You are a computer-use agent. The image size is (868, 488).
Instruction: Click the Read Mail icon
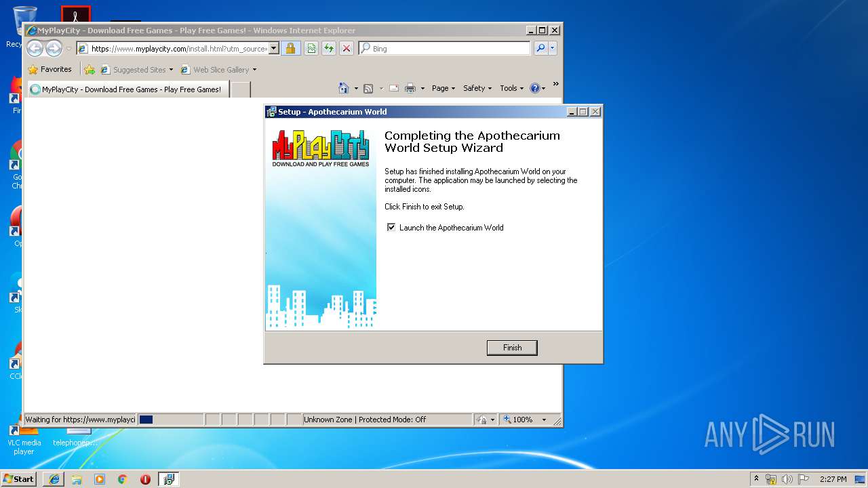tap(393, 88)
